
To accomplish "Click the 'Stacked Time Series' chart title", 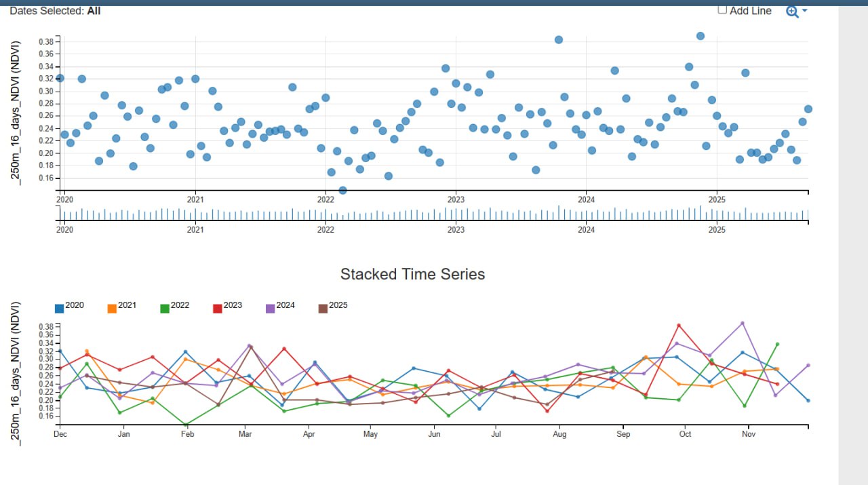I will (x=412, y=274).
